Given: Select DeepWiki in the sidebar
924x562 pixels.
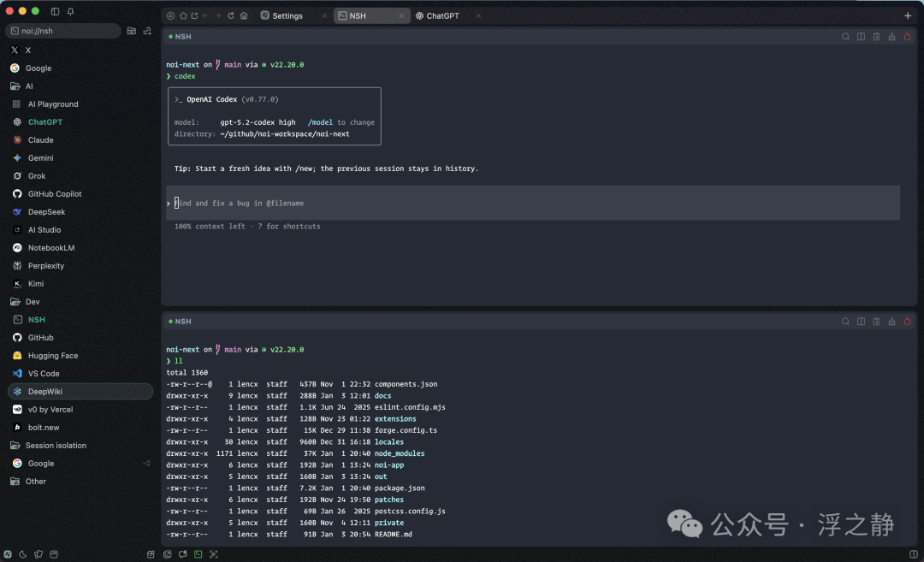Looking at the screenshot, I should point(80,392).
